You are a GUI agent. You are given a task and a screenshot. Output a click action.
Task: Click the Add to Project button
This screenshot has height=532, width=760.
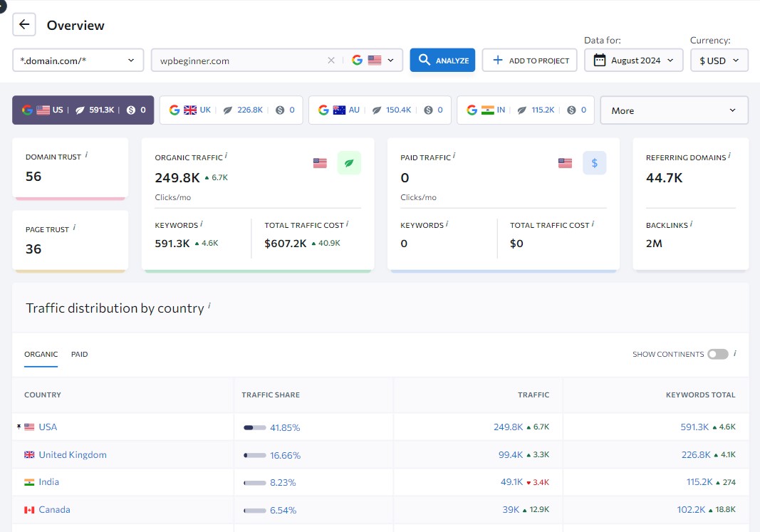[x=529, y=61]
